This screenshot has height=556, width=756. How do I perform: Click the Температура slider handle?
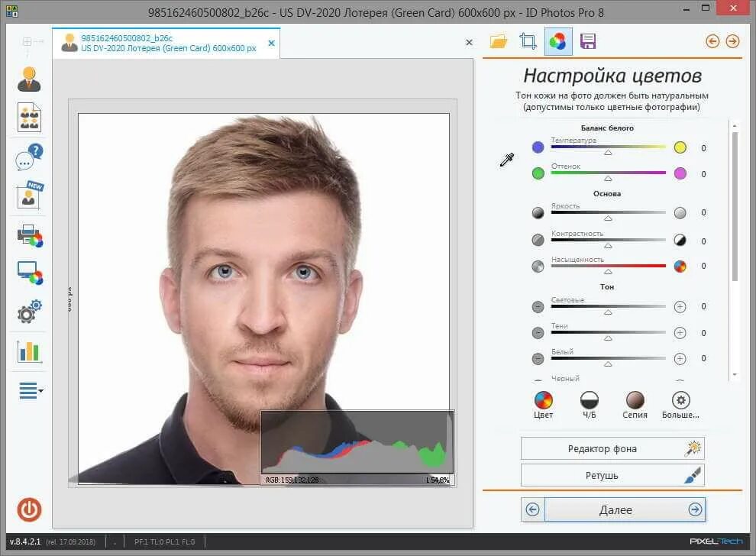[x=608, y=153]
